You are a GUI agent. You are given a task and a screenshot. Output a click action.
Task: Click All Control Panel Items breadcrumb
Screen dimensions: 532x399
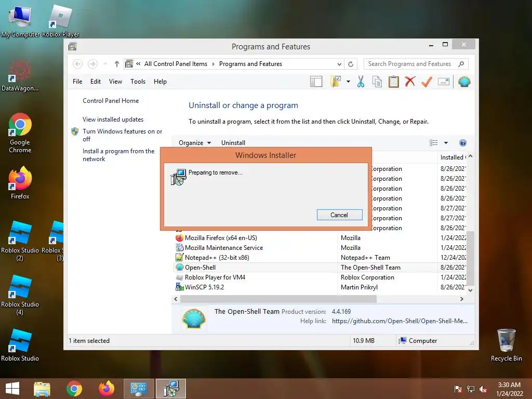pyautogui.click(x=176, y=64)
